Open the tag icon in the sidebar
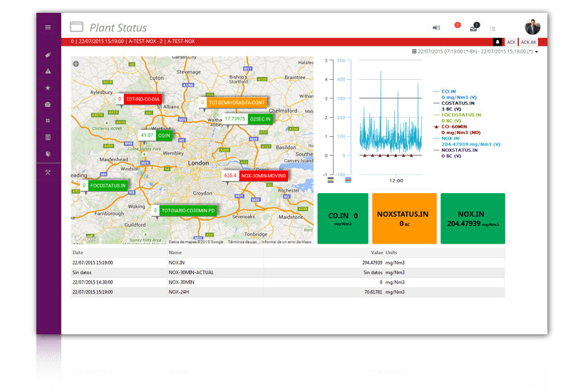 [x=48, y=55]
